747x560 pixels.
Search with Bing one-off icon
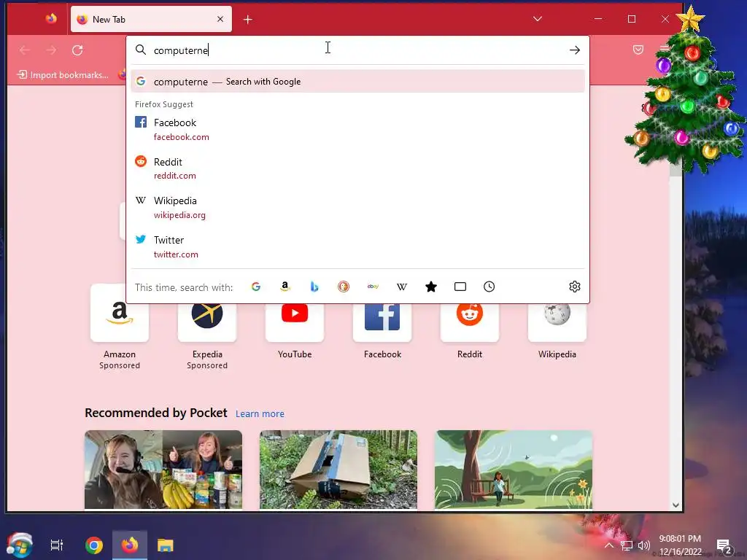314,287
